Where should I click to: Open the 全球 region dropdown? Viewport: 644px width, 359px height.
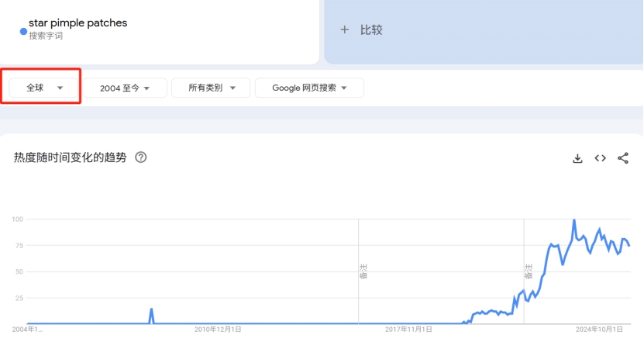point(44,88)
